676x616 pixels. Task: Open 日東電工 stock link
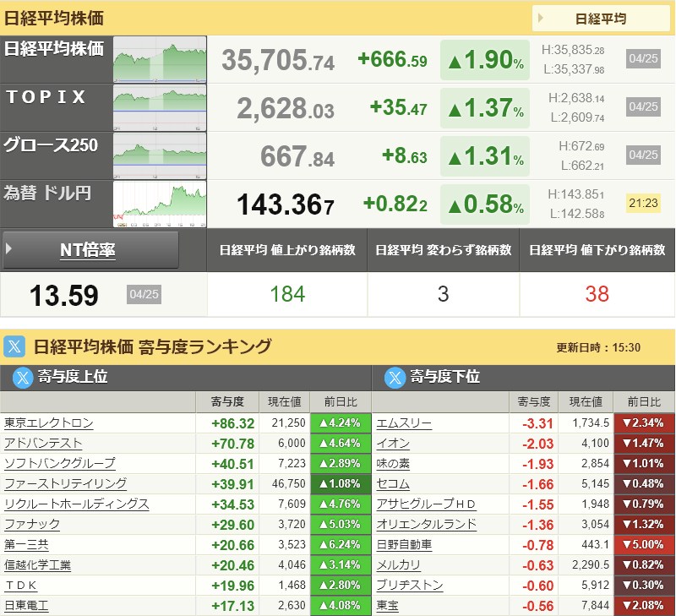pos(26,605)
